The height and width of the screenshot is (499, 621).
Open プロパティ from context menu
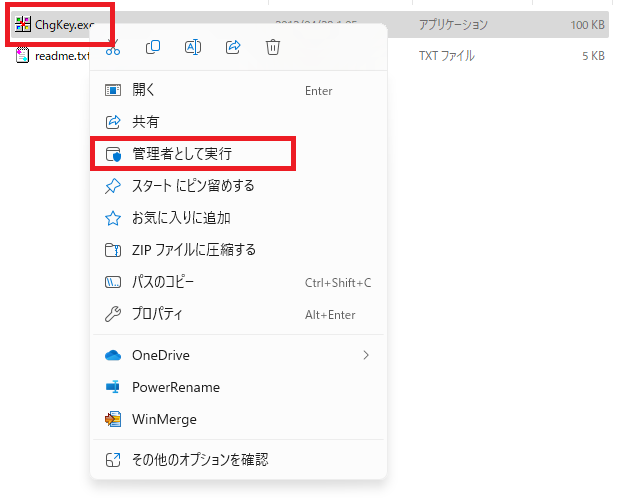click(x=157, y=314)
